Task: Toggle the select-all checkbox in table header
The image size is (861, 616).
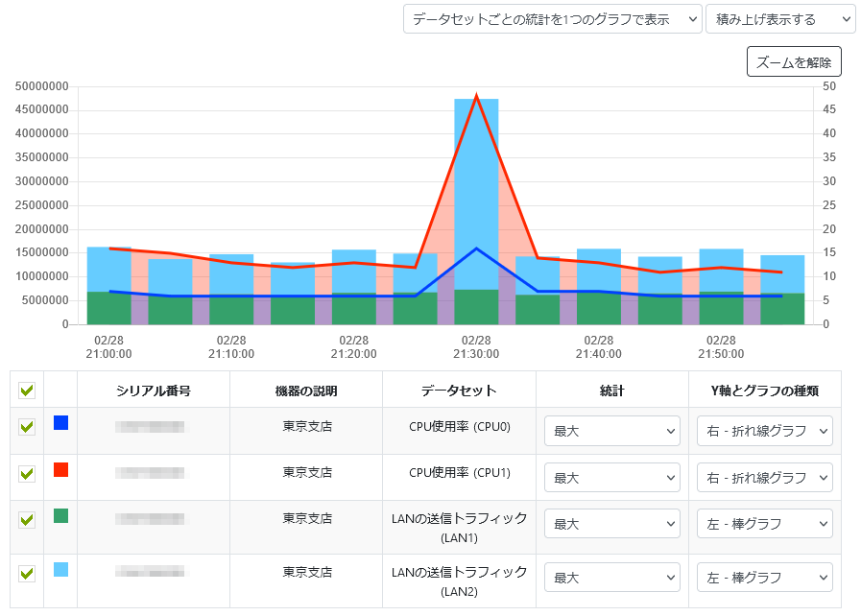Action: [28, 390]
